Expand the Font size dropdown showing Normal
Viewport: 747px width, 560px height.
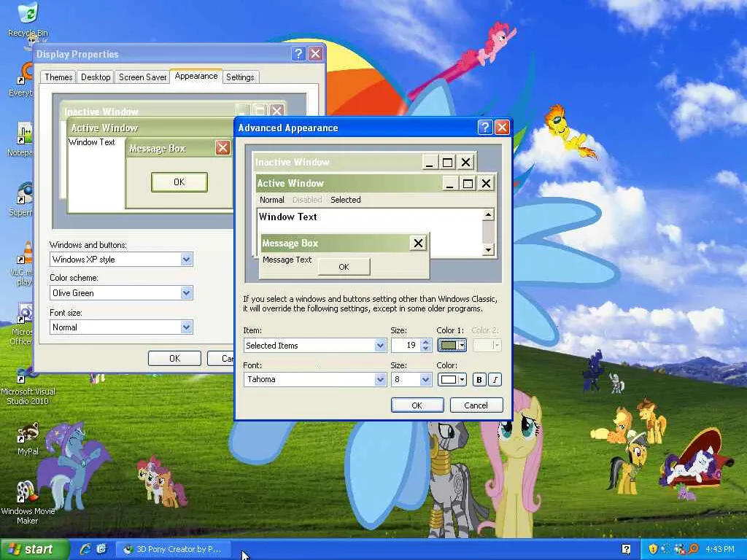pos(186,327)
